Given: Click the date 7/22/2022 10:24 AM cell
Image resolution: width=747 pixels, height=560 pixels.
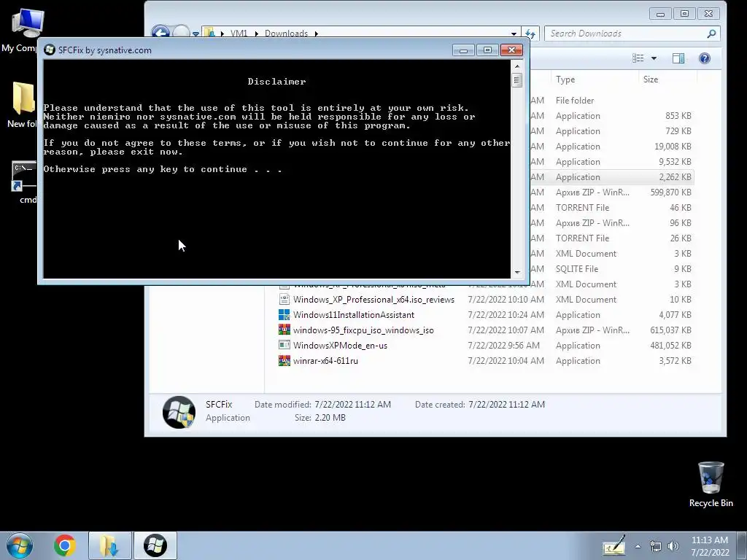Looking at the screenshot, I should tap(506, 315).
